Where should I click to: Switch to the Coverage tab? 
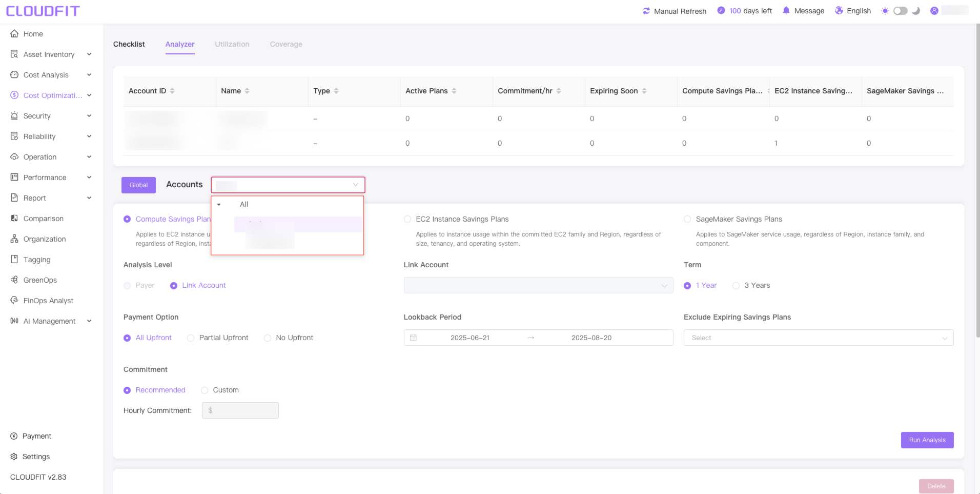(x=286, y=44)
